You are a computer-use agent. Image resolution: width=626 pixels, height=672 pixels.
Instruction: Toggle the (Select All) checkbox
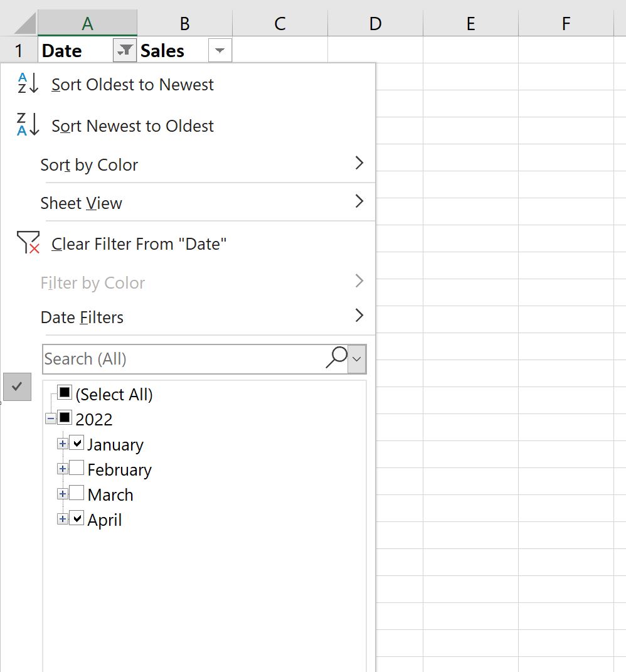tap(65, 392)
